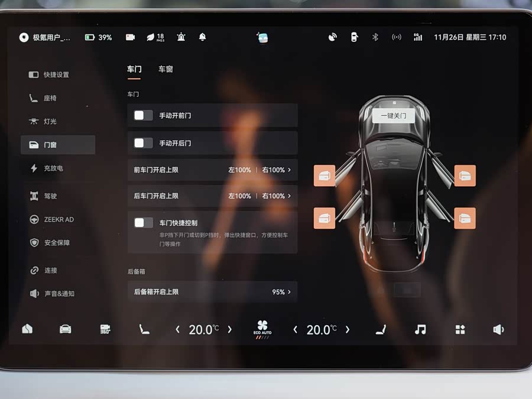Screen dimensions: 532x399
Task: Open ZEEKR AD settings in sidebar
Action: tap(59, 219)
